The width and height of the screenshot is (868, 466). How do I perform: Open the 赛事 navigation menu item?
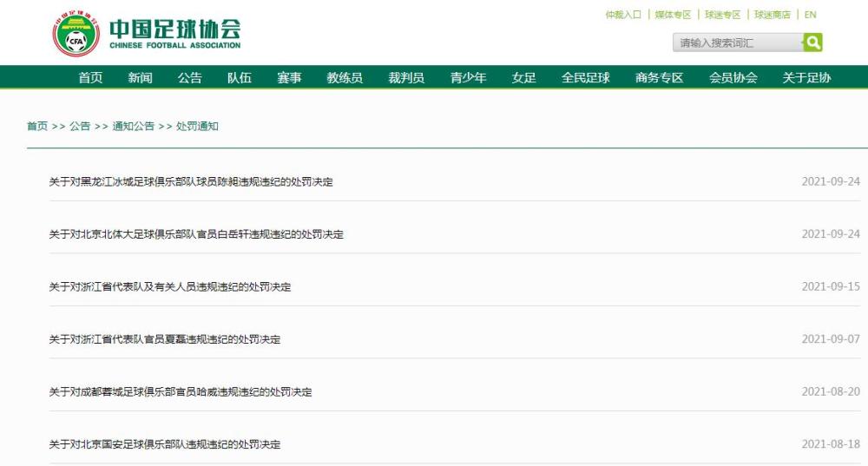click(289, 78)
